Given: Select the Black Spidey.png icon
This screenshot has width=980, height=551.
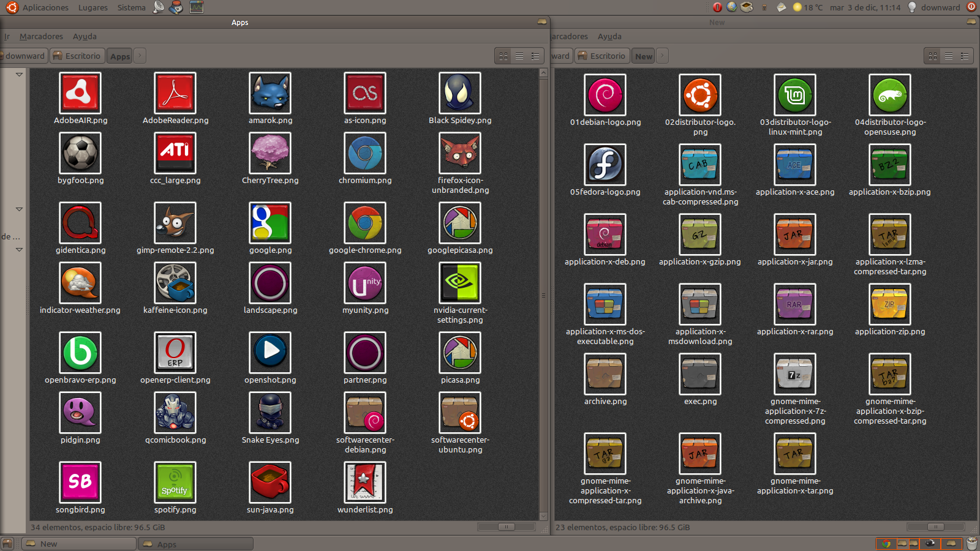Looking at the screenshot, I should coord(460,93).
